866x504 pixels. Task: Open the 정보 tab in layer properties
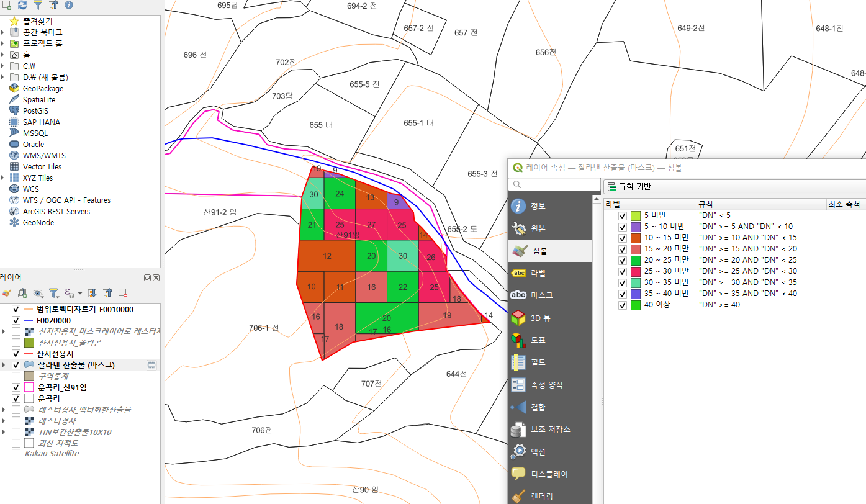click(x=549, y=206)
